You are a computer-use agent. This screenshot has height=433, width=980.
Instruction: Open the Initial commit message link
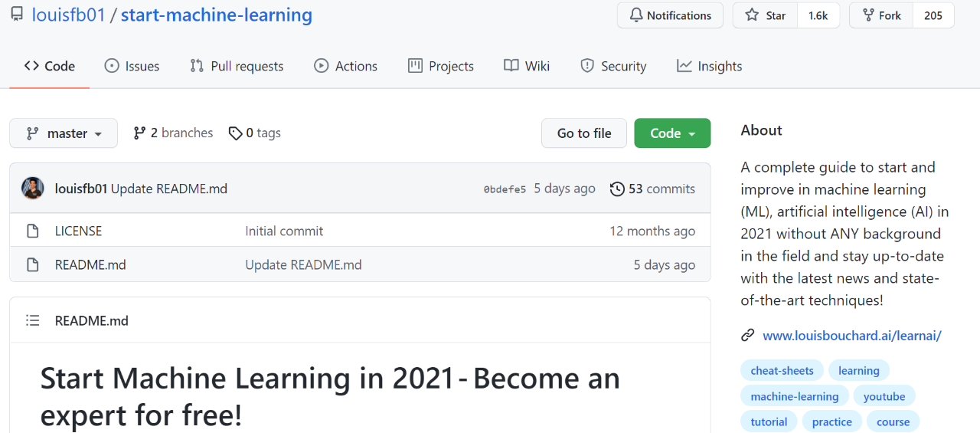284,231
